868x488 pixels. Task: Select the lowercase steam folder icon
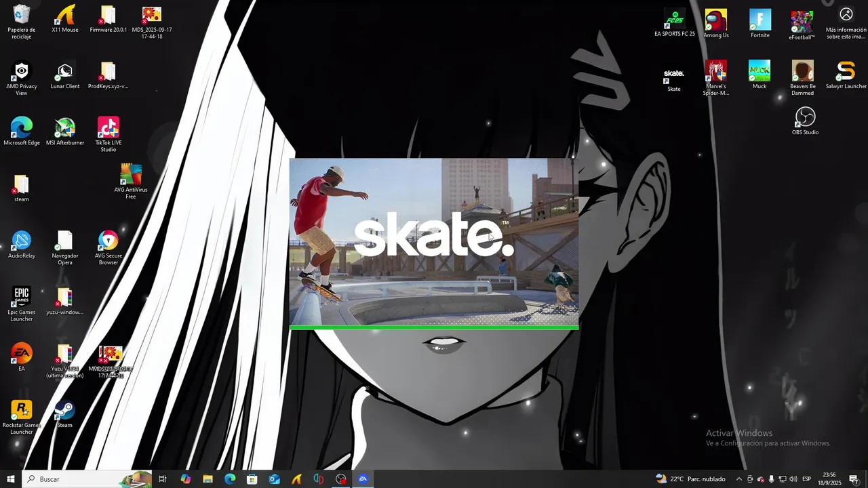pyautogui.click(x=22, y=188)
